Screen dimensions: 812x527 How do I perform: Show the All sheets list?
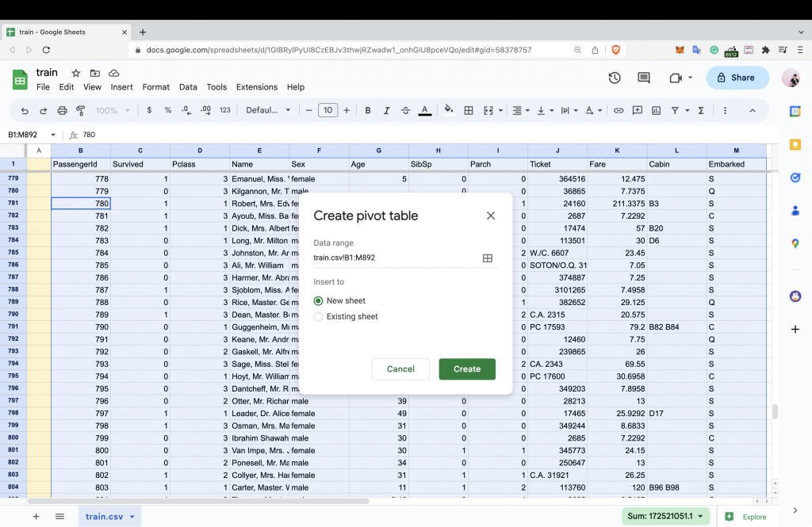pyautogui.click(x=59, y=517)
